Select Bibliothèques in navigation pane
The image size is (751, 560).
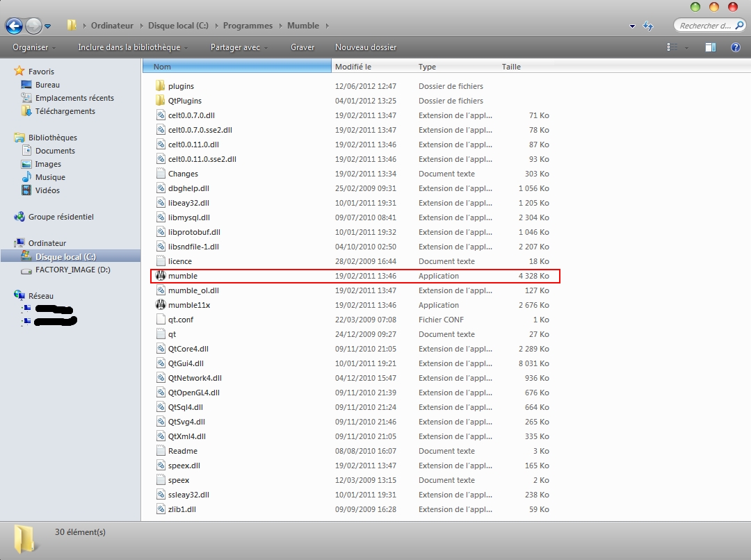tap(53, 138)
